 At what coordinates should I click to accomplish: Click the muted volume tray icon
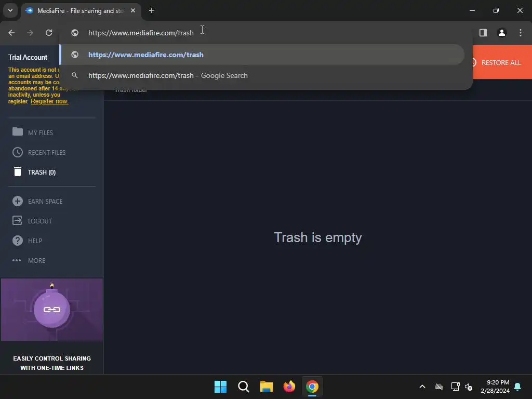469,387
